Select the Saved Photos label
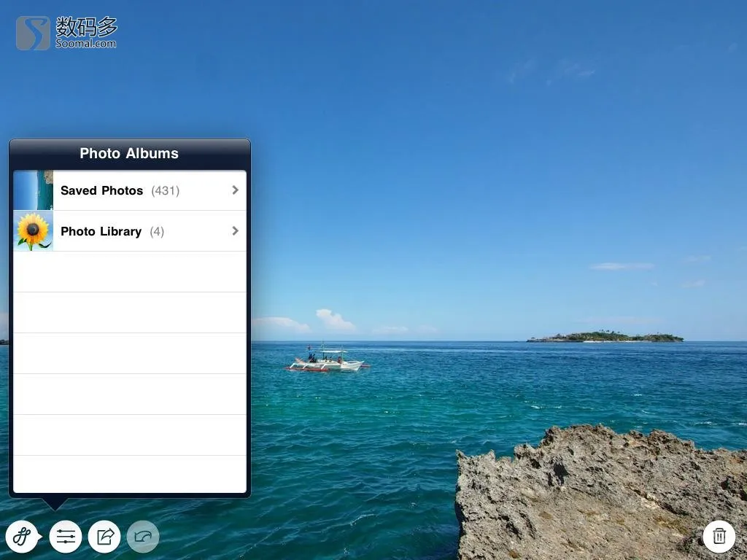 tap(102, 190)
